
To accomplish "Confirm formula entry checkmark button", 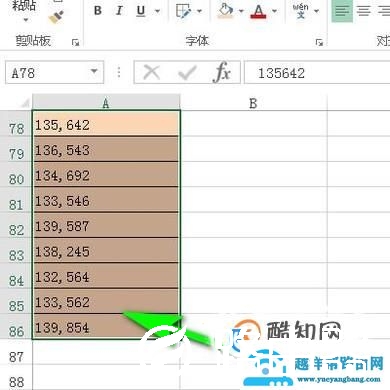I will (x=187, y=72).
